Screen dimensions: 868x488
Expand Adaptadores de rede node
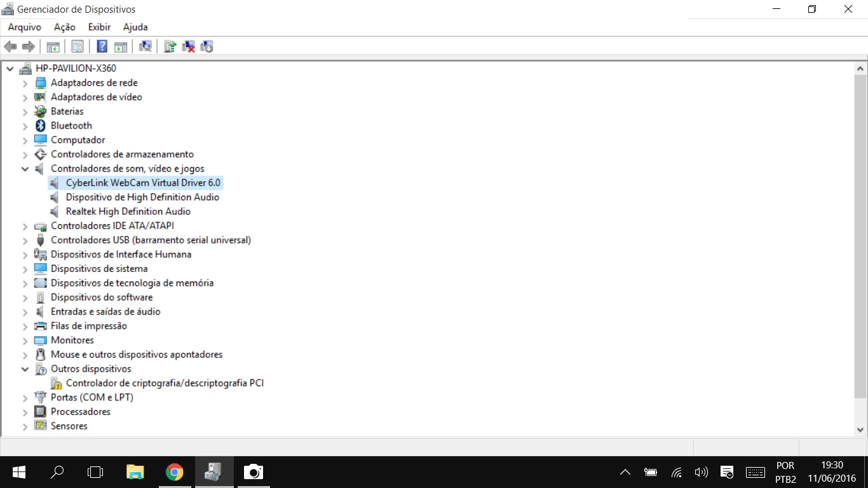pyautogui.click(x=25, y=83)
